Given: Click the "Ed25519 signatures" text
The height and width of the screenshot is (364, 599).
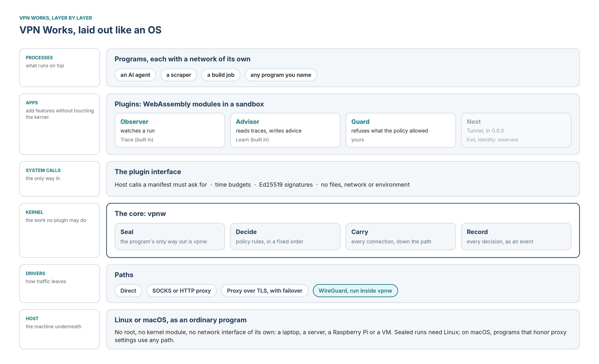Looking at the screenshot, I should coord(286,185).
